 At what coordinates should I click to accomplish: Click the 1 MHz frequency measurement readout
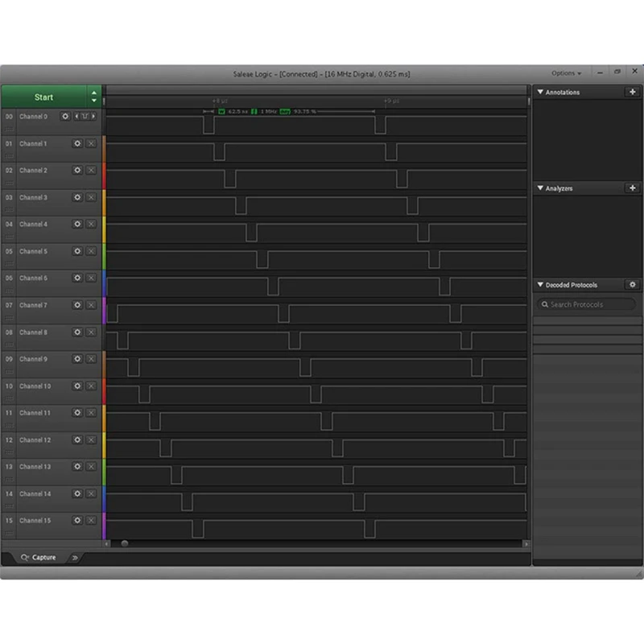coord(269,111)
